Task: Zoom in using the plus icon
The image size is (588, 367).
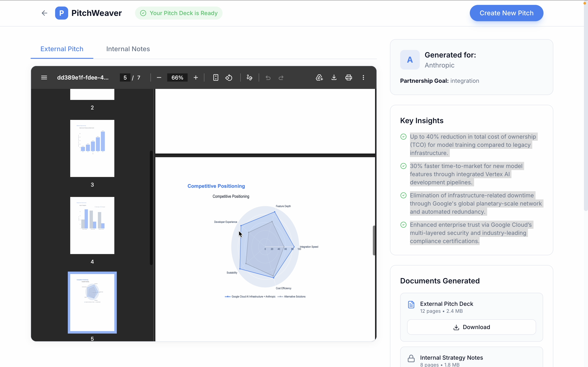Action: tap(196, 78)
